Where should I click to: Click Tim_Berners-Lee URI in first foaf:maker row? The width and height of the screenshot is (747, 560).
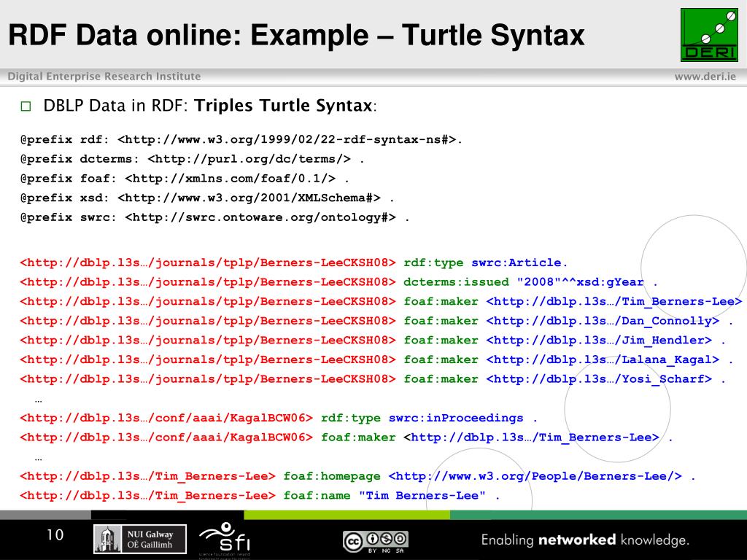click(614, 302)
